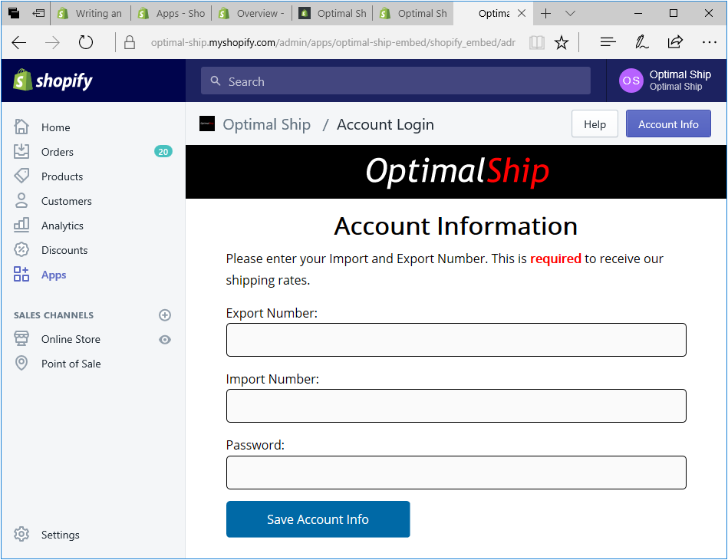Click the tabs you've set aside icon
The image size is (728, 560).
14,14
